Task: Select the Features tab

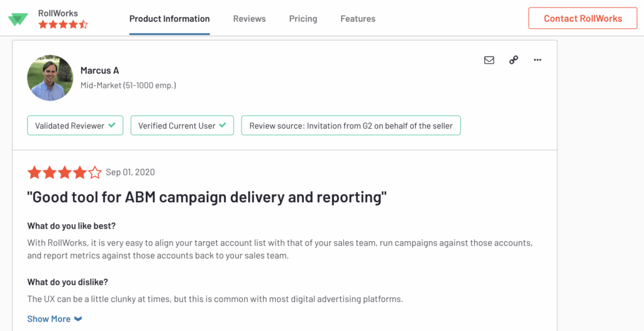Action: pos(358,19)
